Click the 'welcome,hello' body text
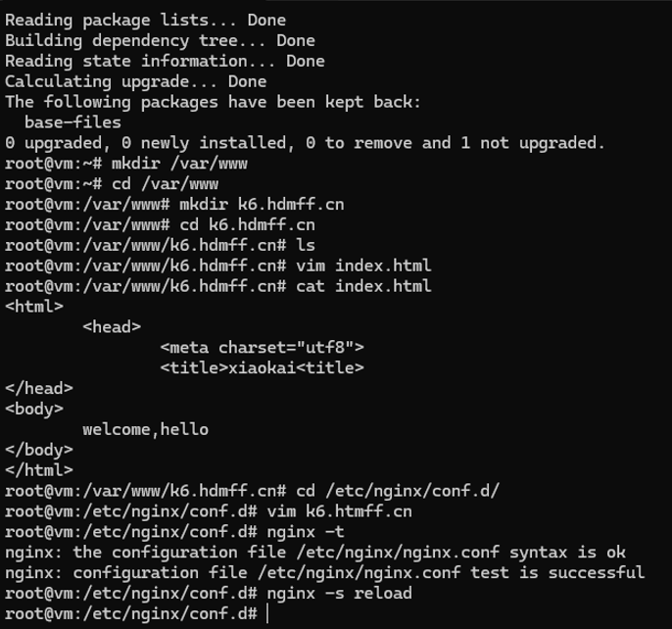 (x=145, y=429)
